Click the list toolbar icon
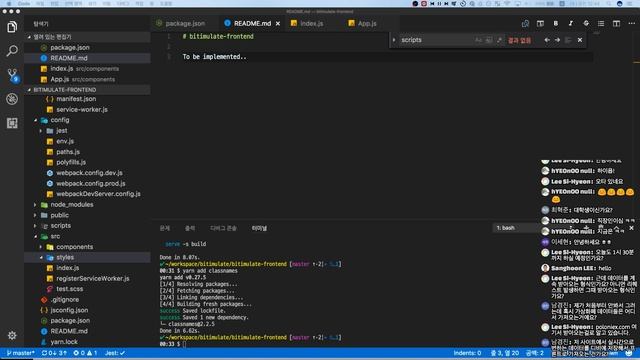 tap(601, 24)
